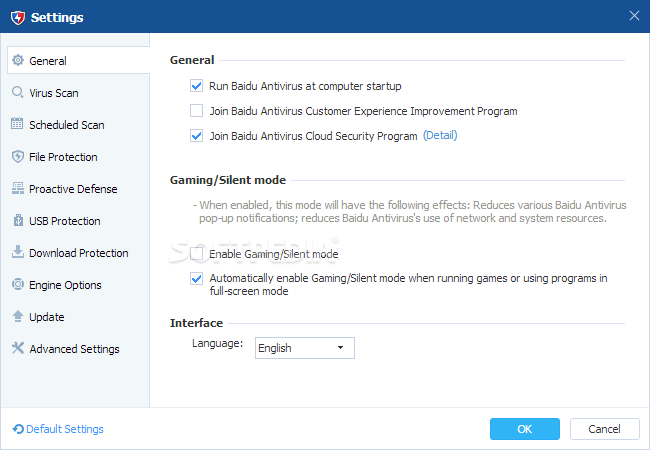Open the Engine Options label

65,285
